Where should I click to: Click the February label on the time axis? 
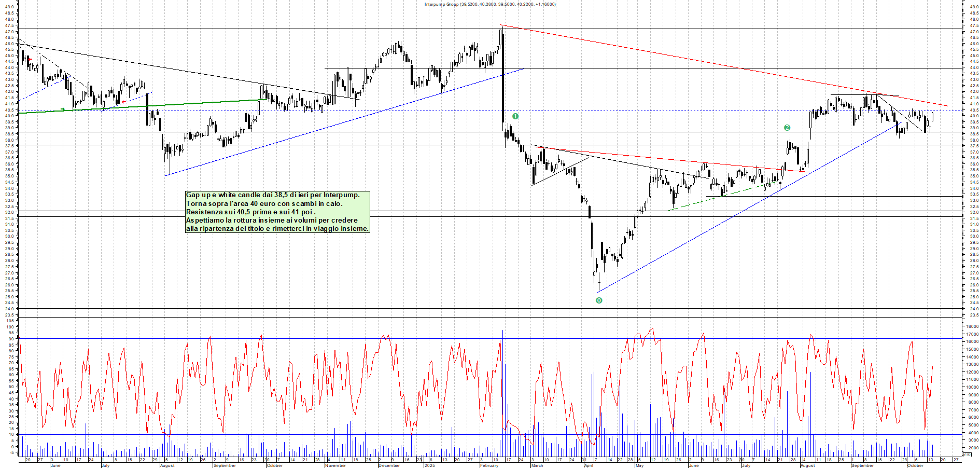point(489,465)
